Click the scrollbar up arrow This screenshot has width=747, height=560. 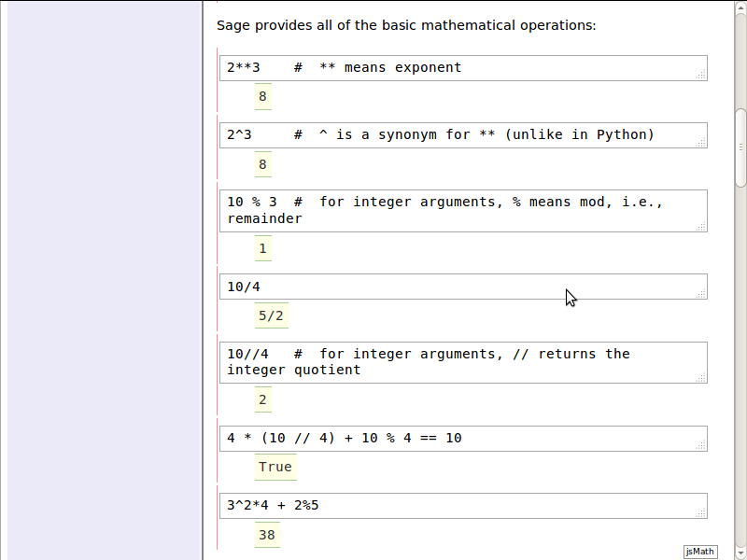[740, 7]
